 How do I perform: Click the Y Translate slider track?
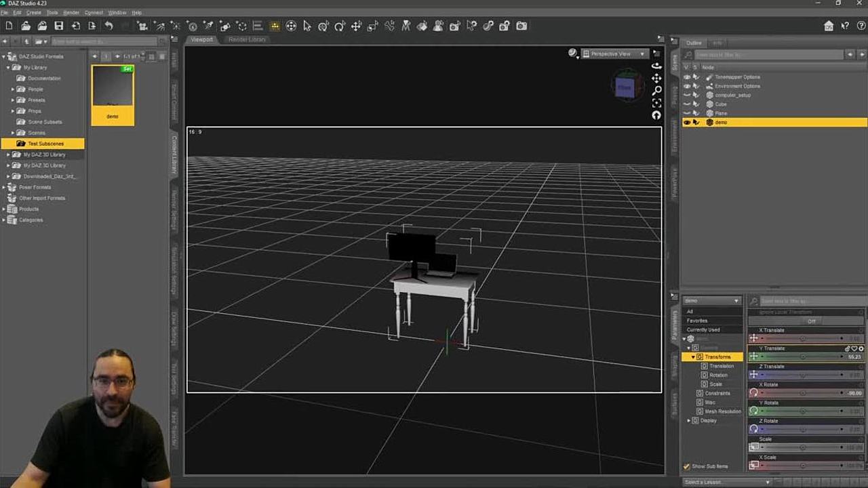coord(804,357)
